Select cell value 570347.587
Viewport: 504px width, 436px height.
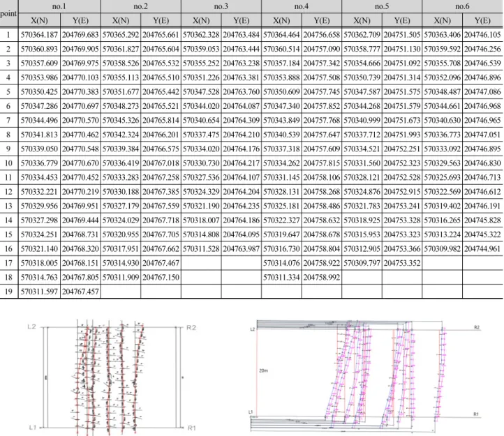click(362, 92)
